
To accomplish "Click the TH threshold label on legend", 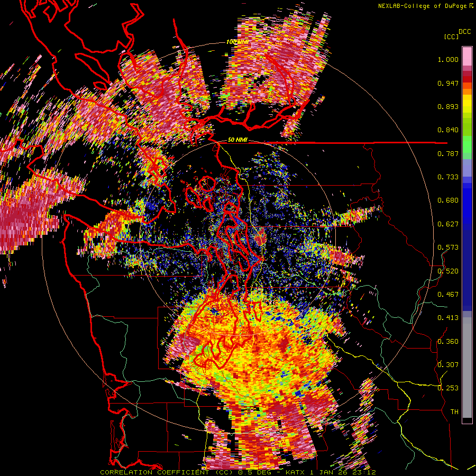I will (454, 412).
